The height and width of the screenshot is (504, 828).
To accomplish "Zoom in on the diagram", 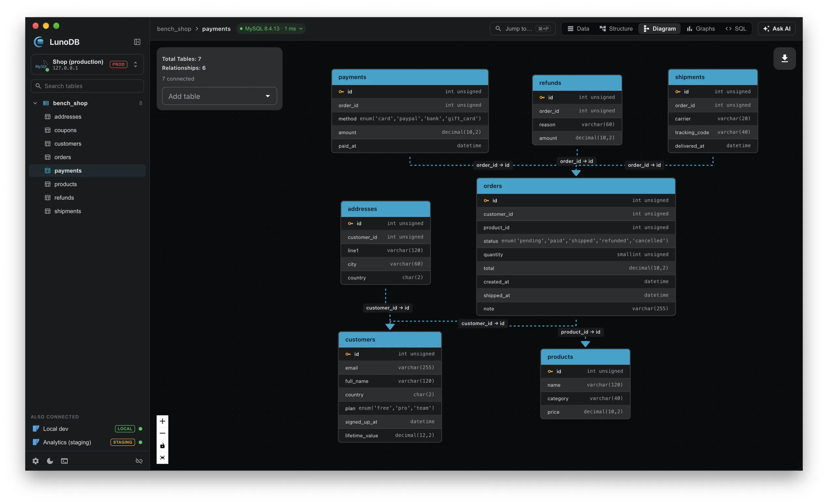I will point(162,421).
